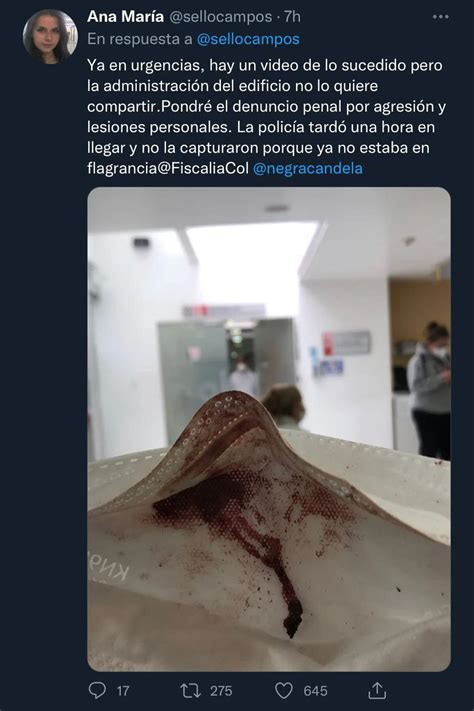Screen dimensions: 474x711
Task: Click the hospital hallway area of photo
Action: [x=269, y=308]
